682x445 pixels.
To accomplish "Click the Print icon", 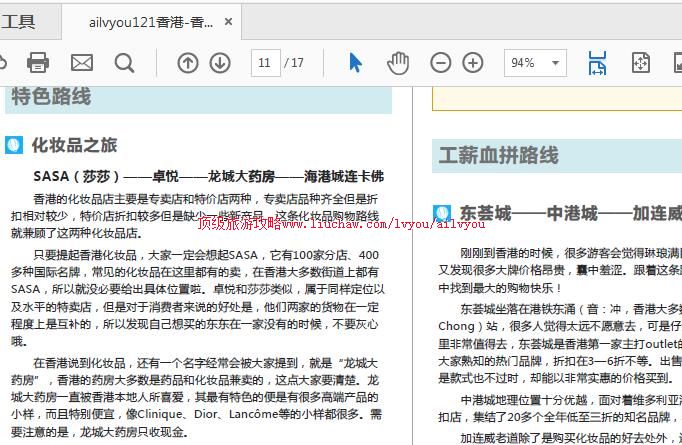I will [38, 63].
